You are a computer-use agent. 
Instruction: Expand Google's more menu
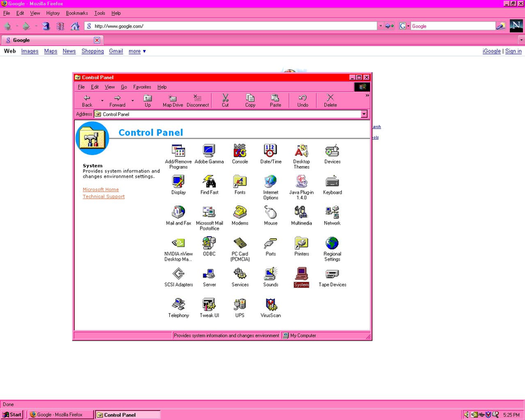pos(137,51)
